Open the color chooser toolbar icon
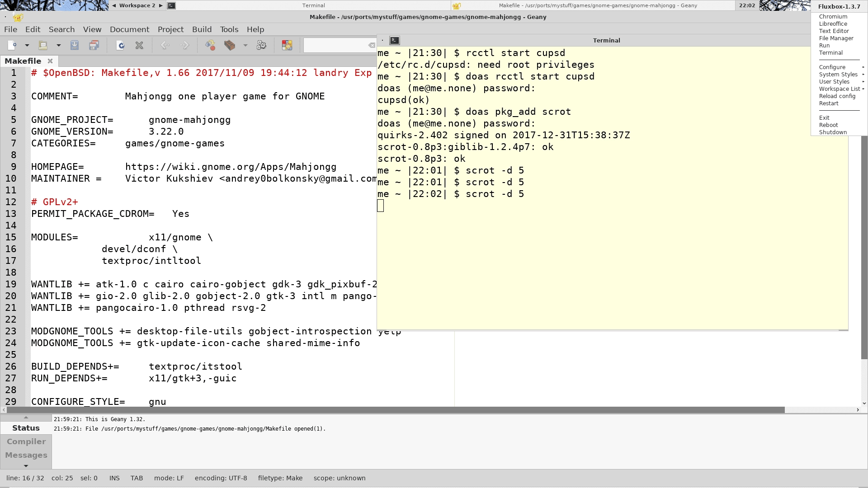The image size is (868, 488). [287, 45]
